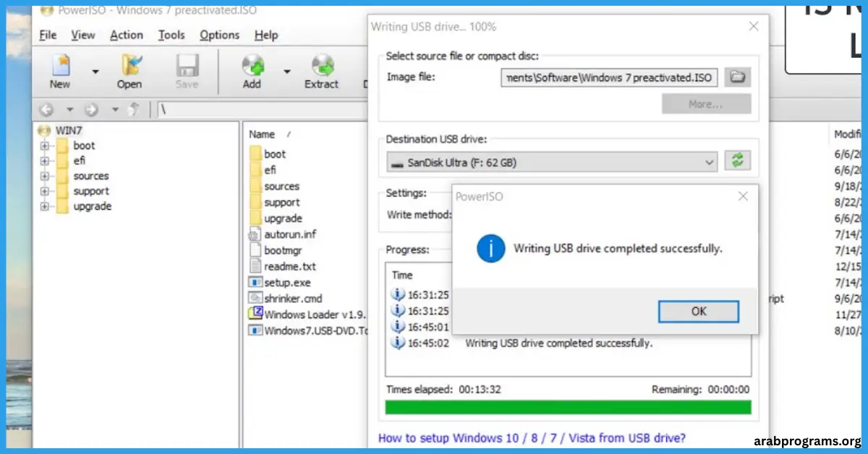
Task: Select the WIN7 root tree node
Action: (x=69, y=130)
